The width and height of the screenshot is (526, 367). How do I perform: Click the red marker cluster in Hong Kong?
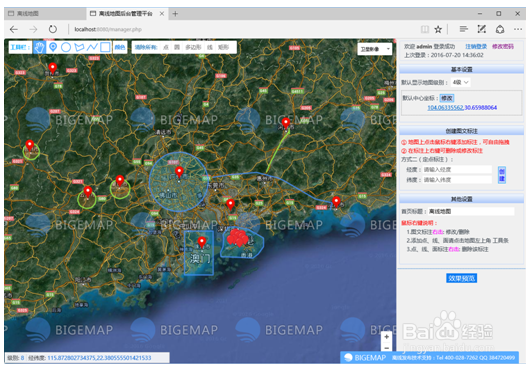(x=238, y=237)
